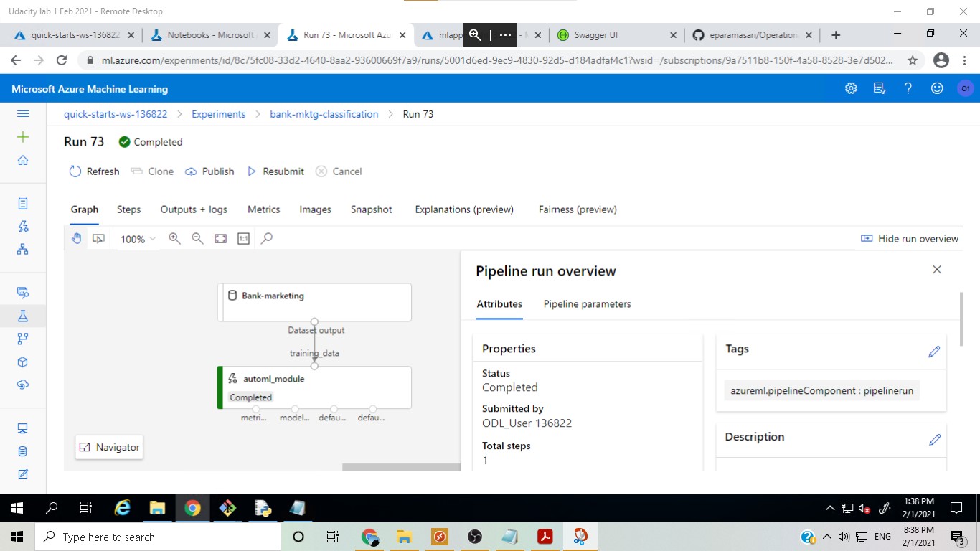This screenshot has width=980, height=551.
Task: Open the Settings gear in Azure header
Action: (x=851, y=88)
